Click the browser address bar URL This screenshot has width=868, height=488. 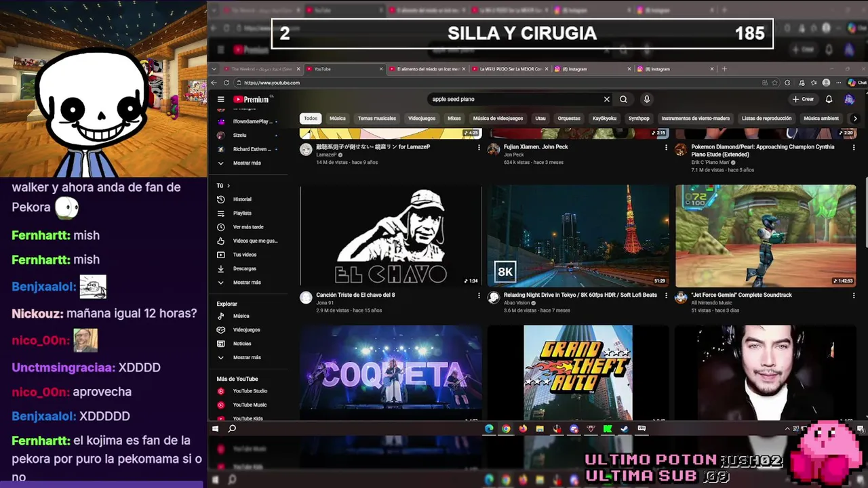[272, 83]
